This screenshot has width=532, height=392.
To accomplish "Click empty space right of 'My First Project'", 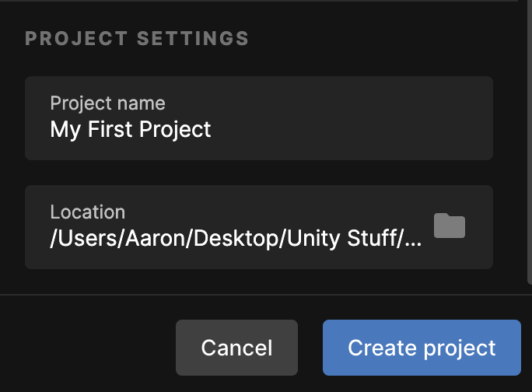I will [x=350, y=129].
